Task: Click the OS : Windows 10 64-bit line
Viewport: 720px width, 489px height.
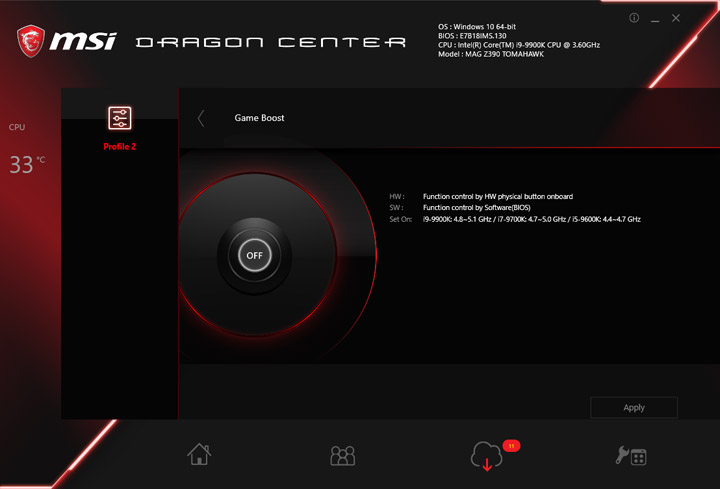Action: (x=477, y=27)
